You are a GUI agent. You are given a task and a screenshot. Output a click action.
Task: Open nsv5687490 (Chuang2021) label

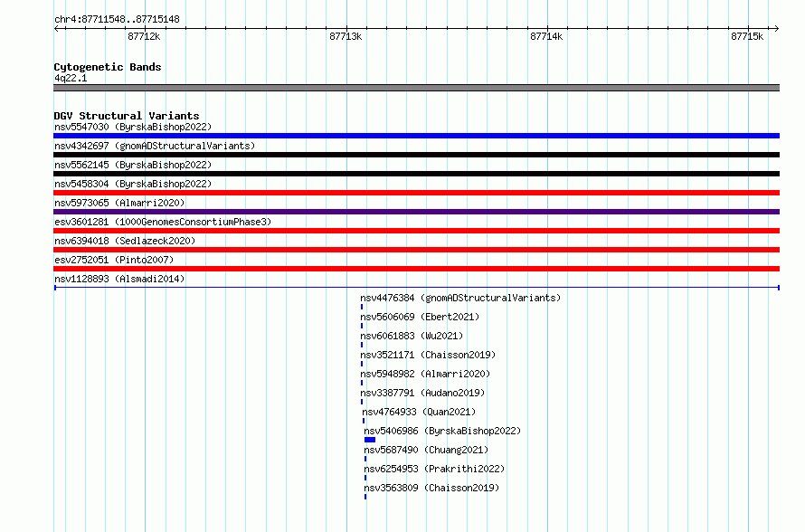point(426,450)
